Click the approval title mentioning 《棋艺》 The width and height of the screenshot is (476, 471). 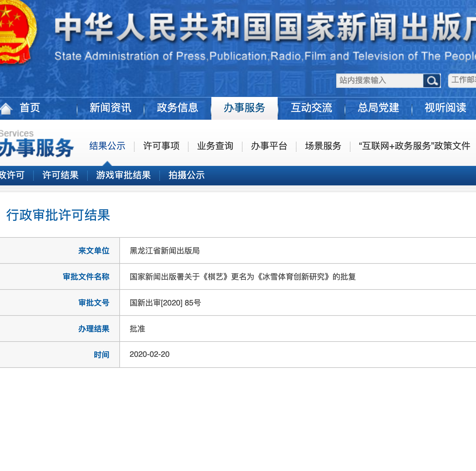(x=243, y=277)
